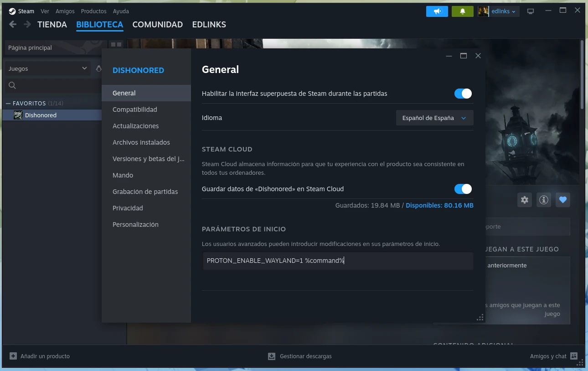Select Grabación de partidas section
Viewport: 588px width, 371px height.
coord(146,192)
